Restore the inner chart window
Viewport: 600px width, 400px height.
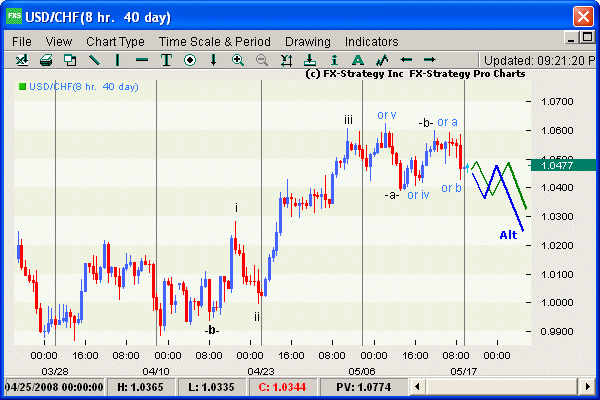pos(587,38)
